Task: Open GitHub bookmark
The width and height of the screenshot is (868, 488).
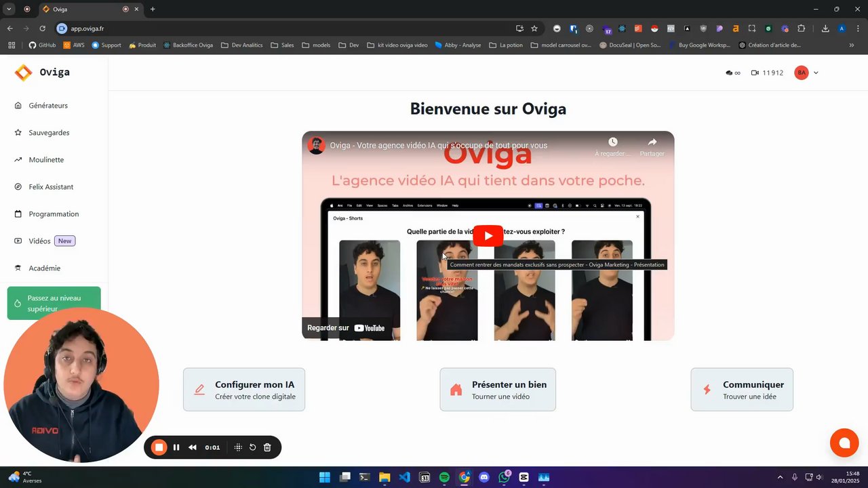Action: click(42, 45)
